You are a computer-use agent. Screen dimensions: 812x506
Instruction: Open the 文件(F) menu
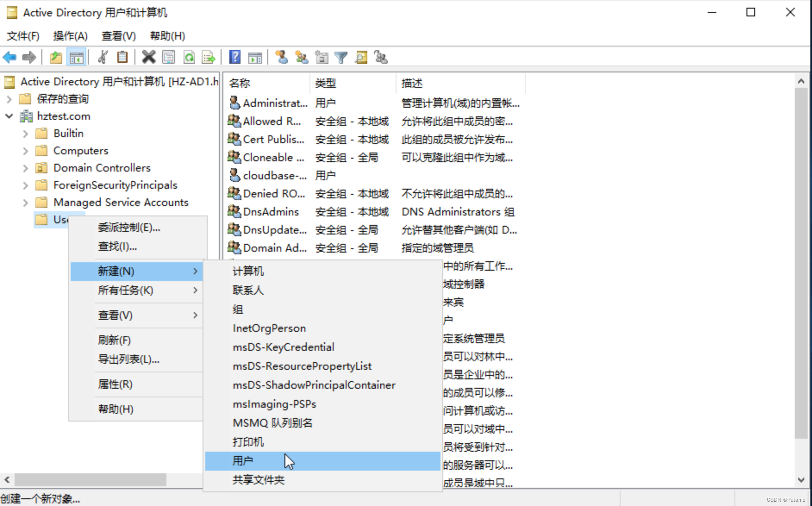(23, 36)
